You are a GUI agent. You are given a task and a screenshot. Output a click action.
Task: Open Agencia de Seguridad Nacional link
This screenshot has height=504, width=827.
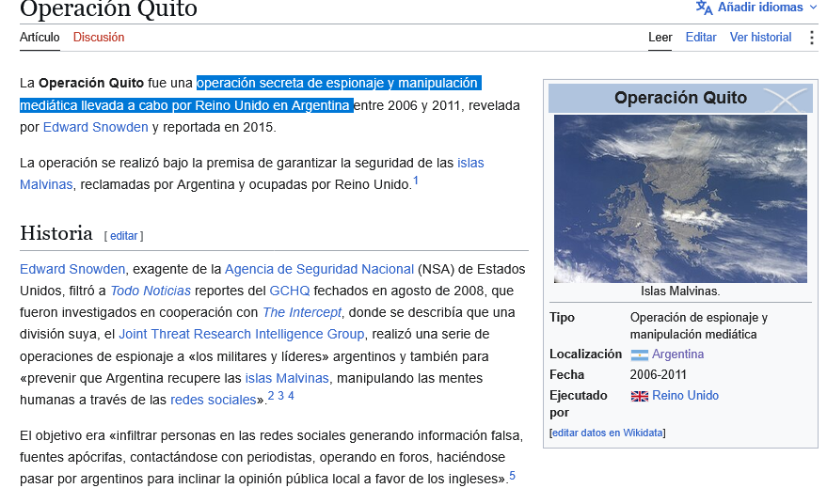319,270
